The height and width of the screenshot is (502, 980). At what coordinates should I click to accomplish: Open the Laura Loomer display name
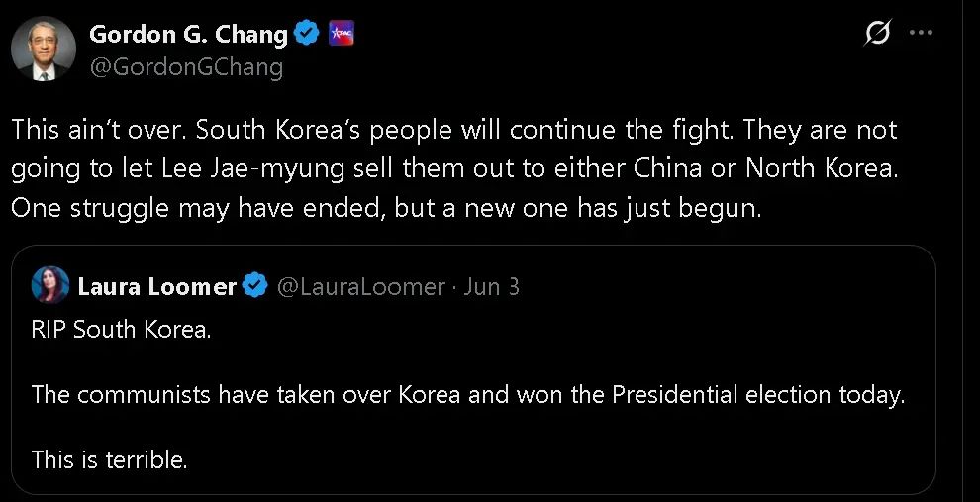(156, 287)
